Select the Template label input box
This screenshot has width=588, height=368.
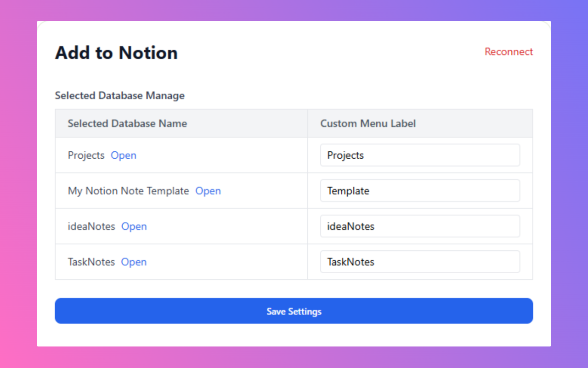419,190
